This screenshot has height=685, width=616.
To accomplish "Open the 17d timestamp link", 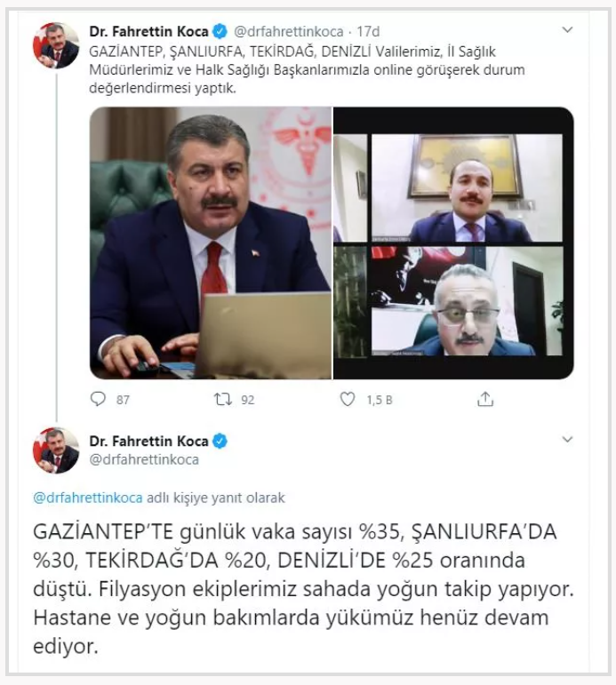I will (x=368, y=31).
